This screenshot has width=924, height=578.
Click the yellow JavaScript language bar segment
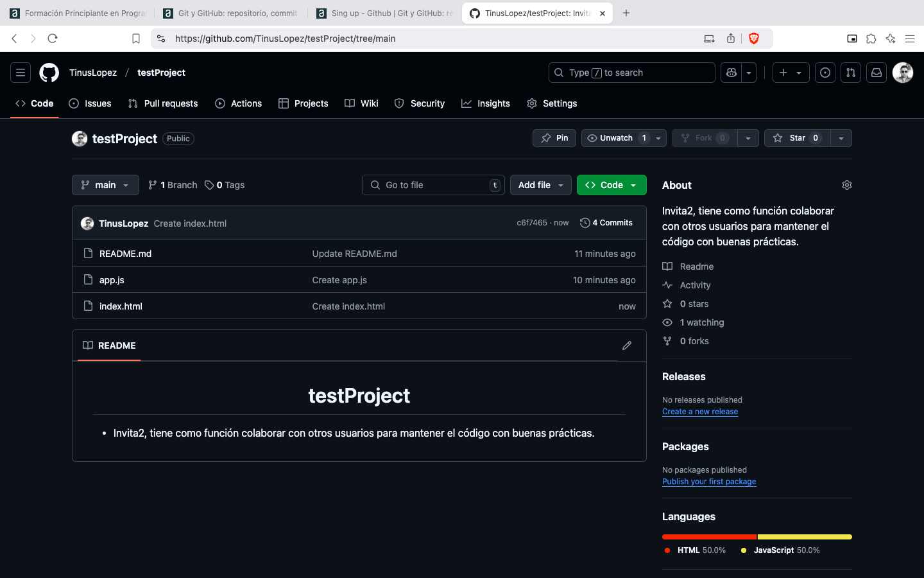[805, 537]
